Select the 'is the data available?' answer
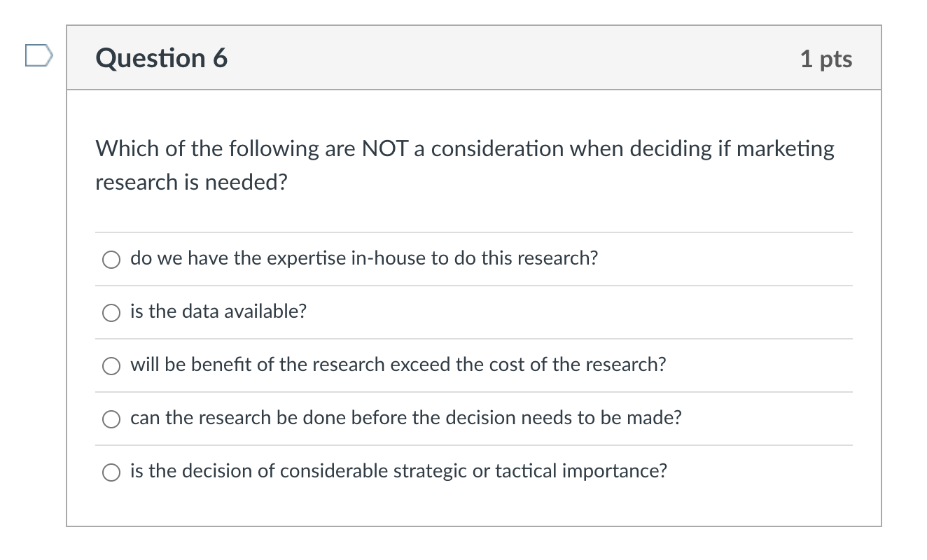This screenshot has width=927, height=560. point(218,311)
